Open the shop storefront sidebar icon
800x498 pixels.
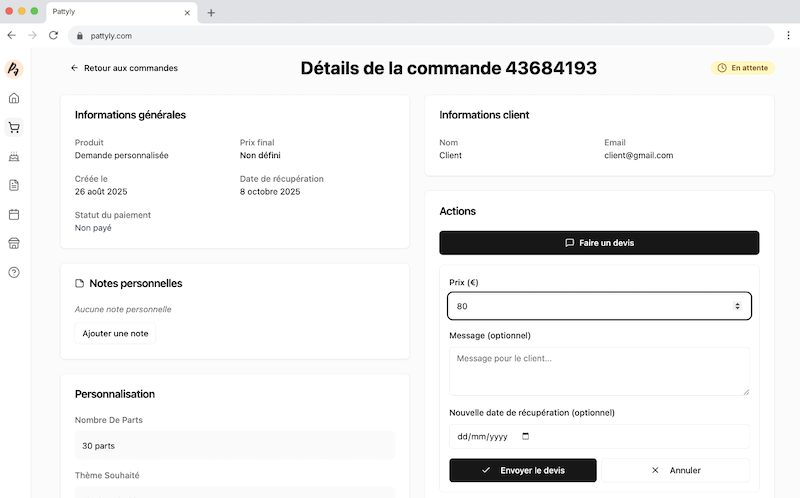click(x=14, y=243)
